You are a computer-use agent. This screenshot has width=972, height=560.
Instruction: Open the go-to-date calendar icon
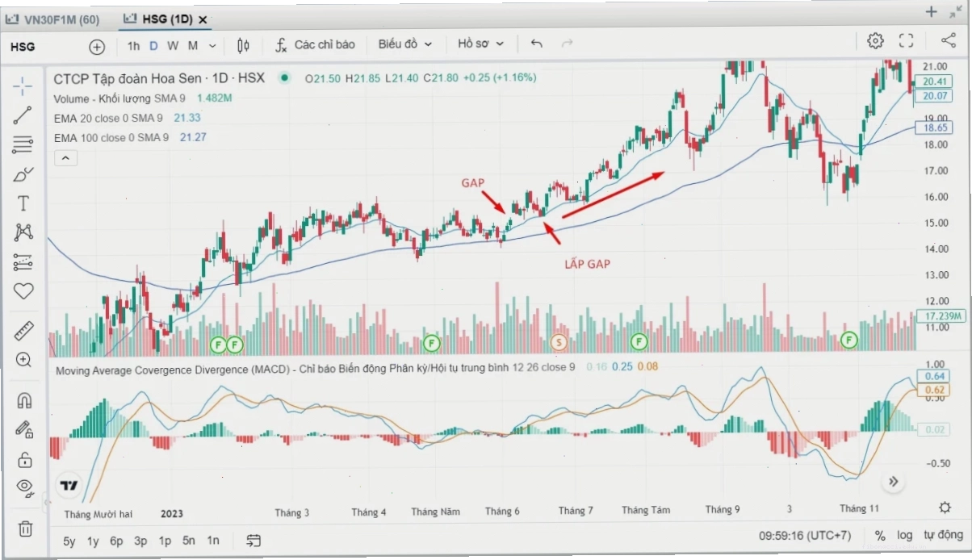253,541
